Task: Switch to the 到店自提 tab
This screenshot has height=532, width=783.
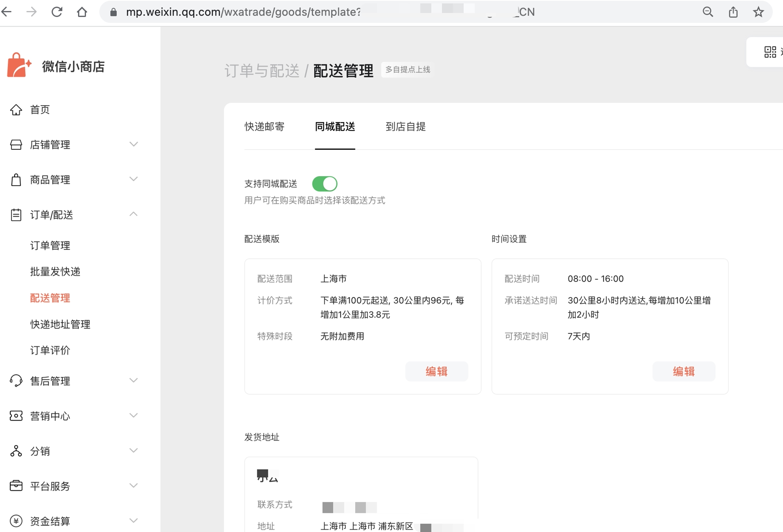Action: click(405, 126)
